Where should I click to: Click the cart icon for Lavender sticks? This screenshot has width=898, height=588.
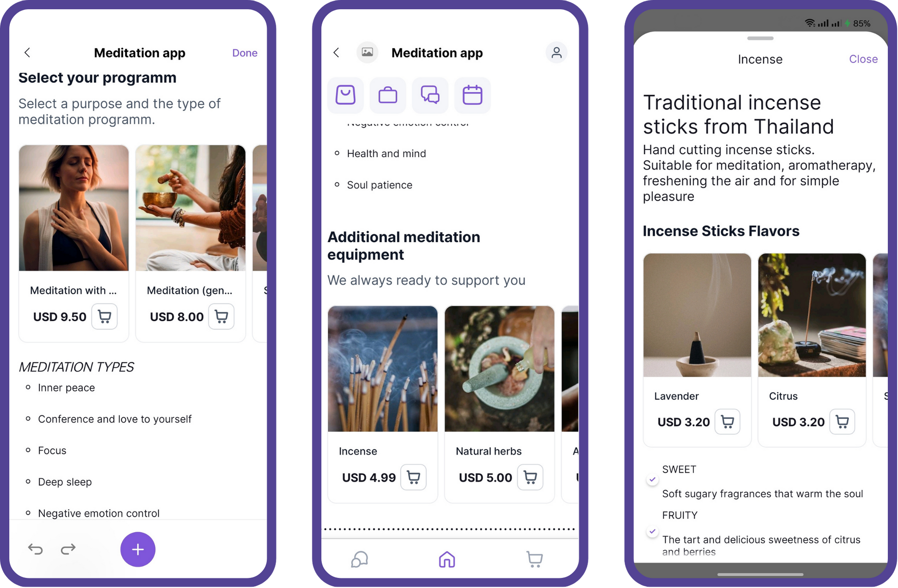click(728, 420)
